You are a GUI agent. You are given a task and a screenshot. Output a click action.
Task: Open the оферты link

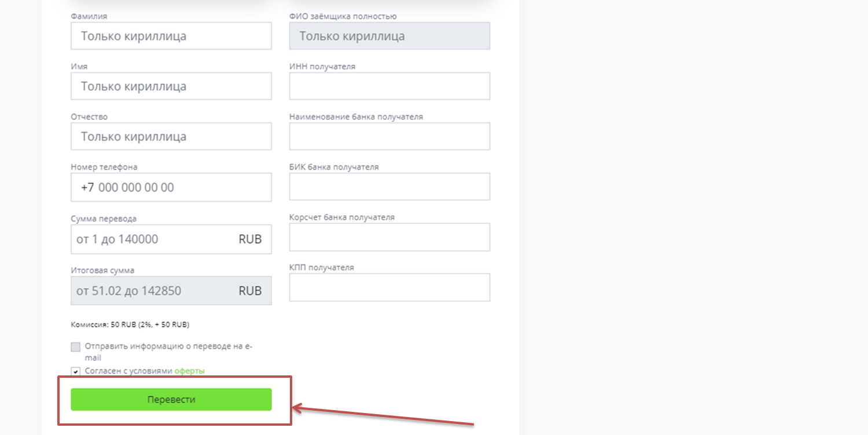pos(190,371)
